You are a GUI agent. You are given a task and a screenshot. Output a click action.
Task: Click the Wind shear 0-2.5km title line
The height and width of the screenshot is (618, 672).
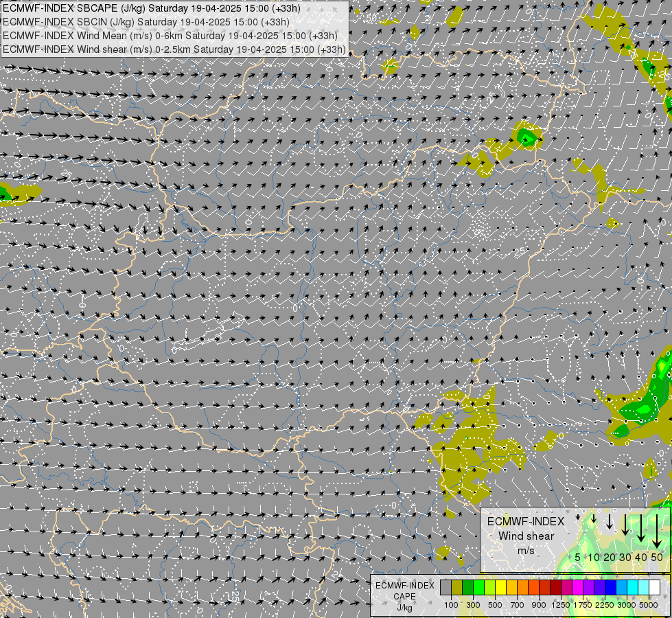[174, 49]
